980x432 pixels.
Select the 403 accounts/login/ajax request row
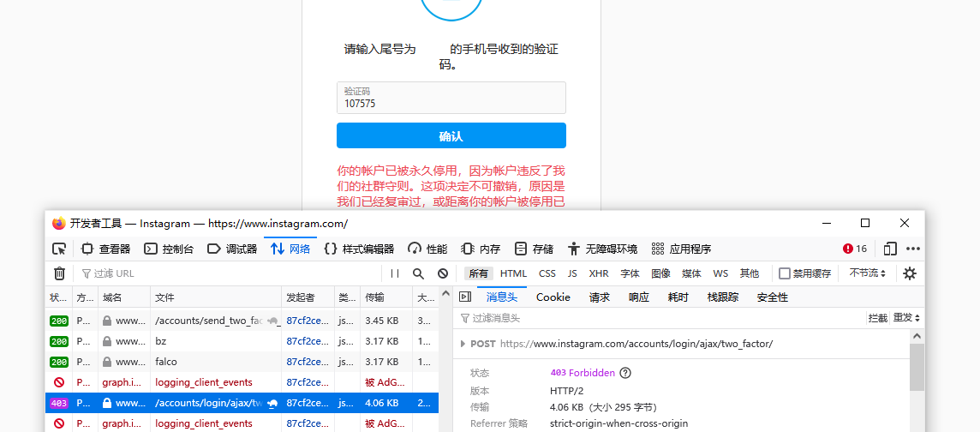point(242,403)
